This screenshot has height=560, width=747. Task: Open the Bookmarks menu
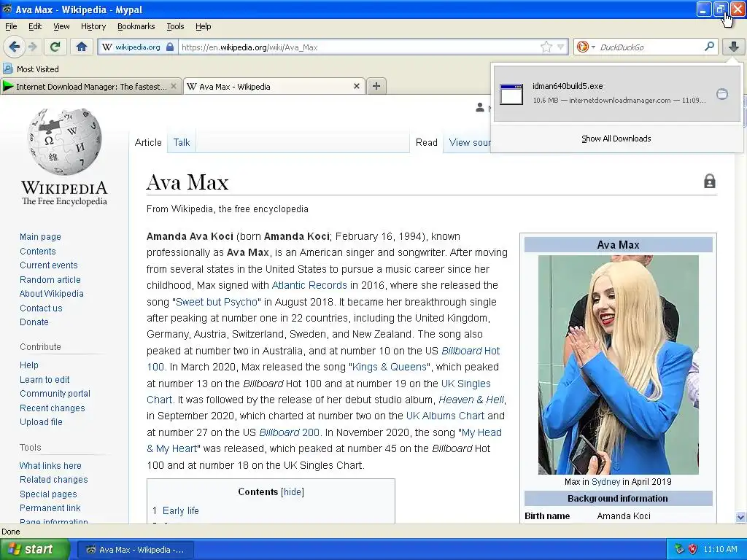(x=136, y=26)
